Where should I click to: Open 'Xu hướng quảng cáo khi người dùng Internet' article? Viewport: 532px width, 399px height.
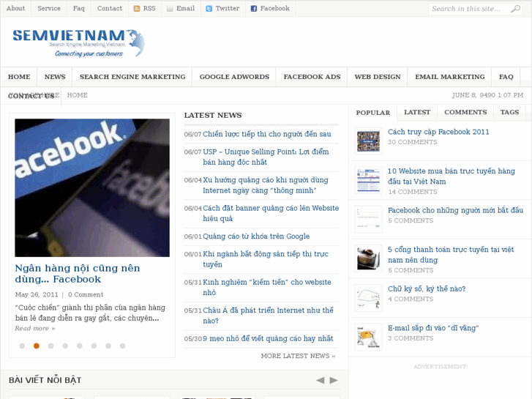click(x=266, y=185)
